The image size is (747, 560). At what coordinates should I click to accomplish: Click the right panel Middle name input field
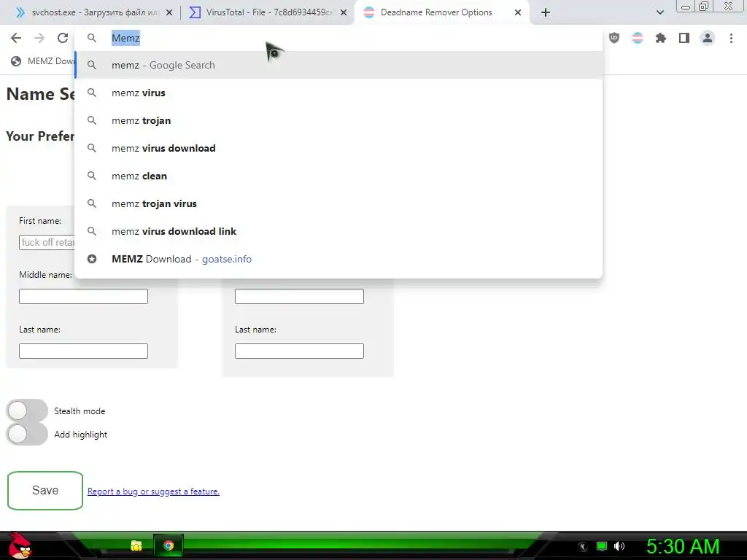tap(299, 296)
